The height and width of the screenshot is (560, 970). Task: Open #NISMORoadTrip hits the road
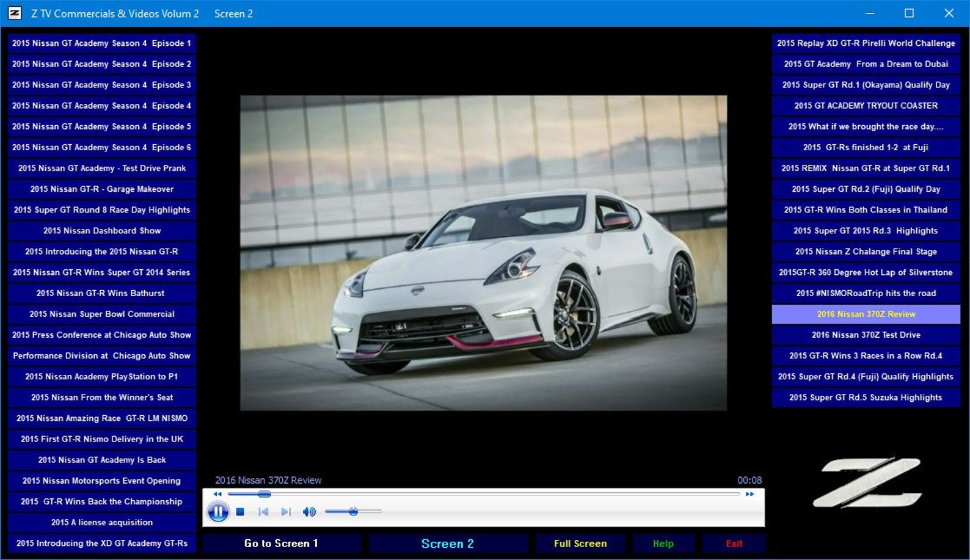(866, 293)
